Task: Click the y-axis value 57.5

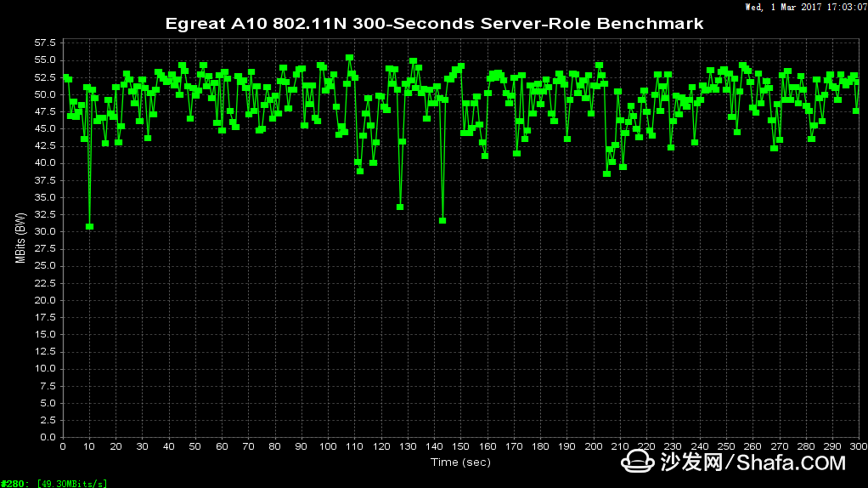Action: tap(45, 43)
